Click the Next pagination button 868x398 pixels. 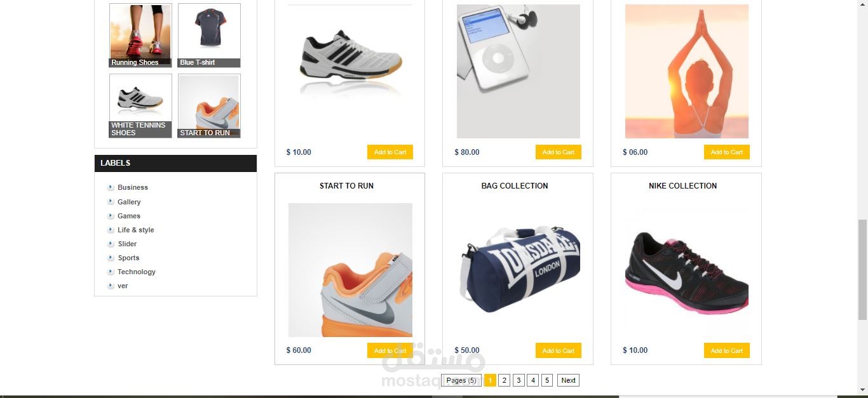(568, 380)
